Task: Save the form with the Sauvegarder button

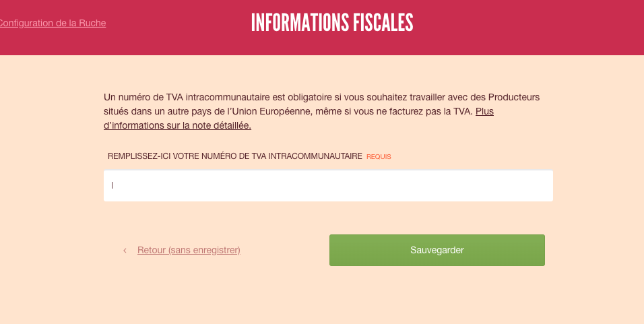Action: coord(437,250)
